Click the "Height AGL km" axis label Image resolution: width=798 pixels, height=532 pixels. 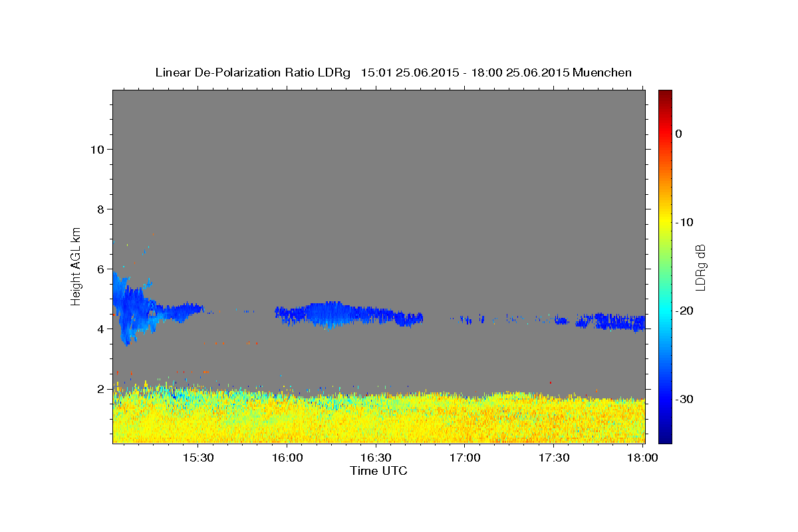pos(76,266)
